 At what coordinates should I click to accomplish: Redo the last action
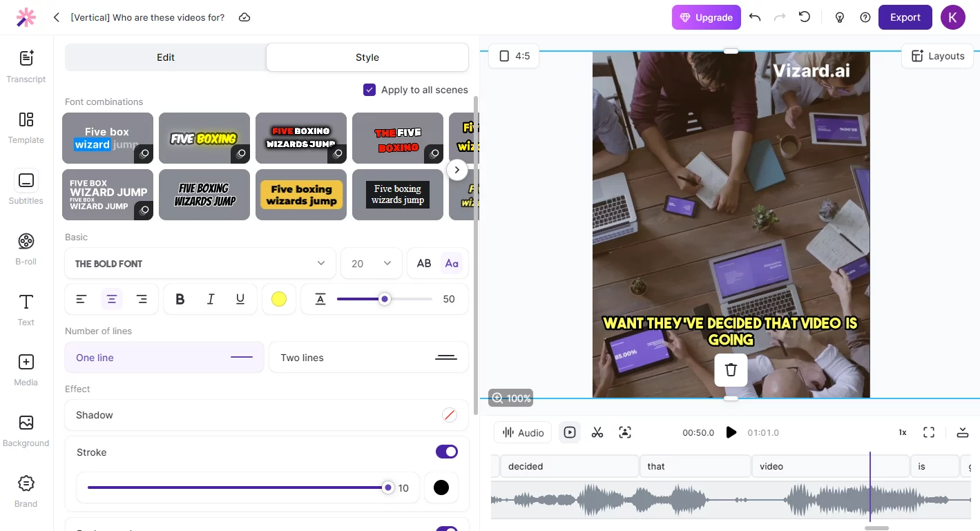click(780, 17)
